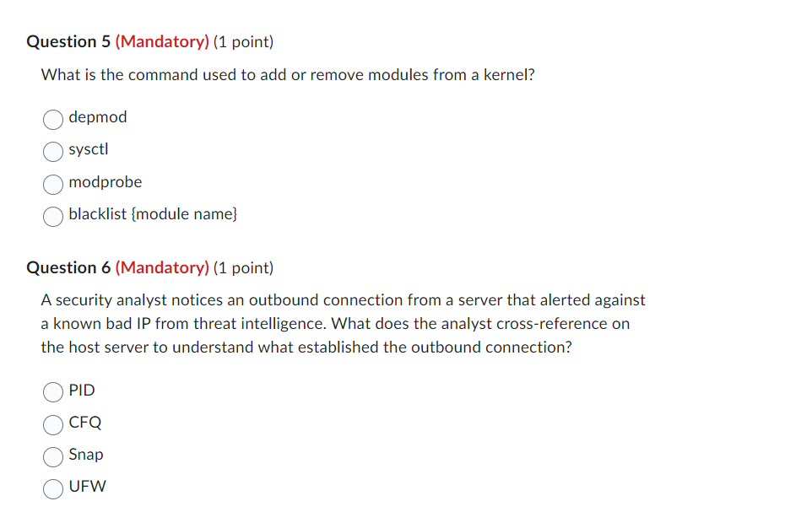The height and width of the screenshot is (512, 812).
Task: Select PID as the Question 6 answer
Action: pos(52,392)
